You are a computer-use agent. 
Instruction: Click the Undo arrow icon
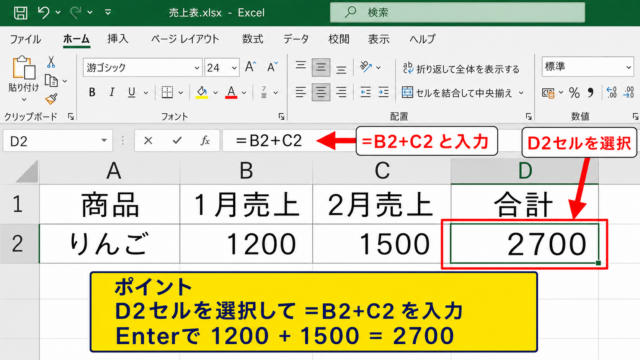tap(43, 12)
